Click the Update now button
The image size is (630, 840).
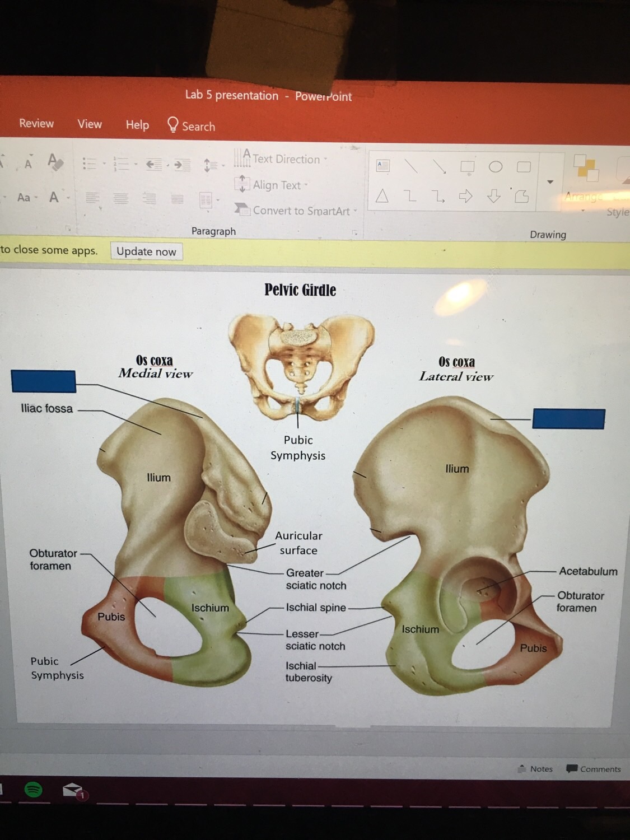pyautogui.click(x=146, y=251)
